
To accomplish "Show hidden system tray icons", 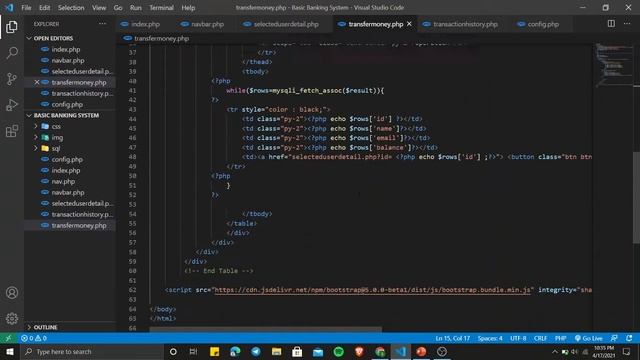I will pos(554,351).
